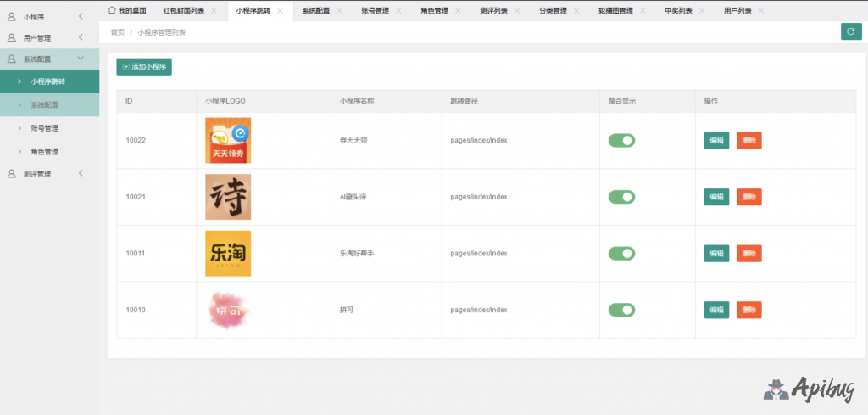Screen dimensions: 868x415
Task: Click the 添加小程序 button
Action: tap(144, 66)
